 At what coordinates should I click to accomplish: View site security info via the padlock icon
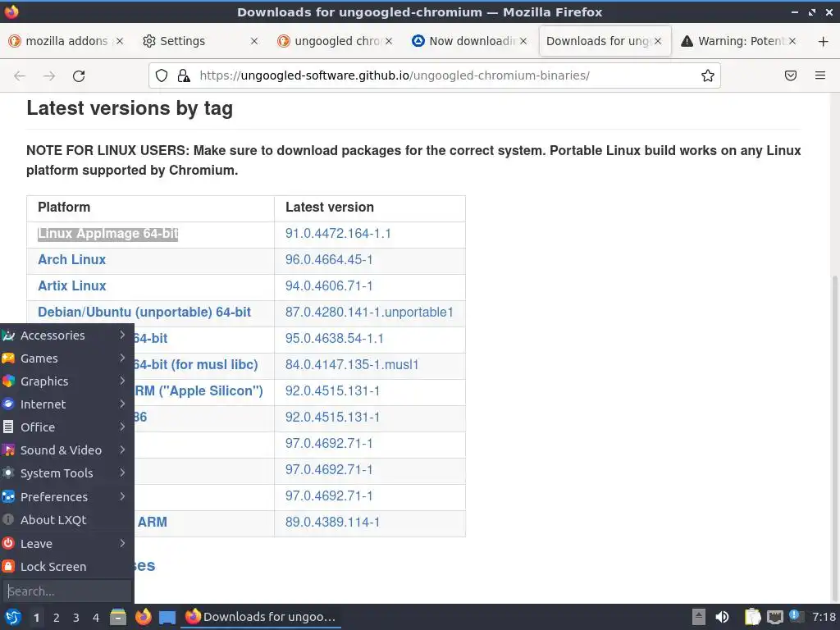tap(184, 75)
